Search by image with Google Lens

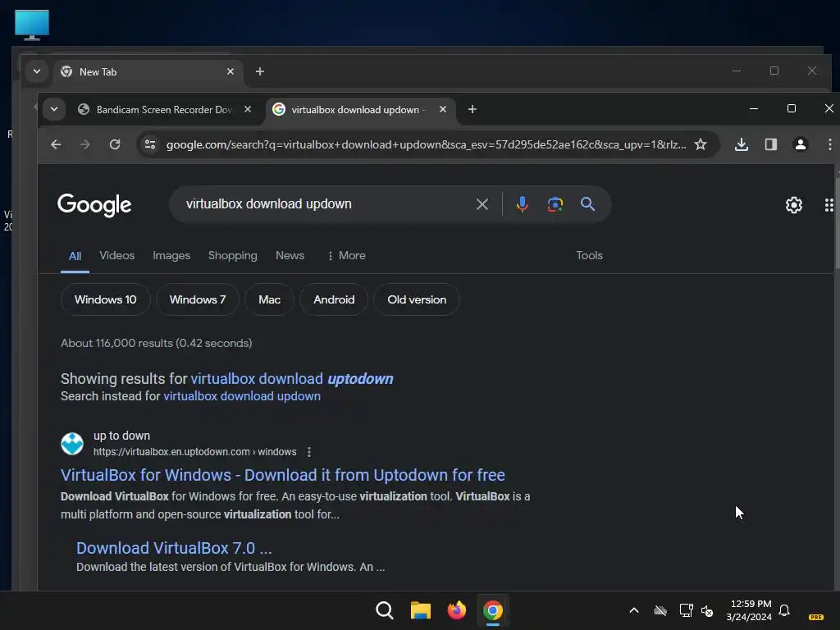click(x=555, y=204)
